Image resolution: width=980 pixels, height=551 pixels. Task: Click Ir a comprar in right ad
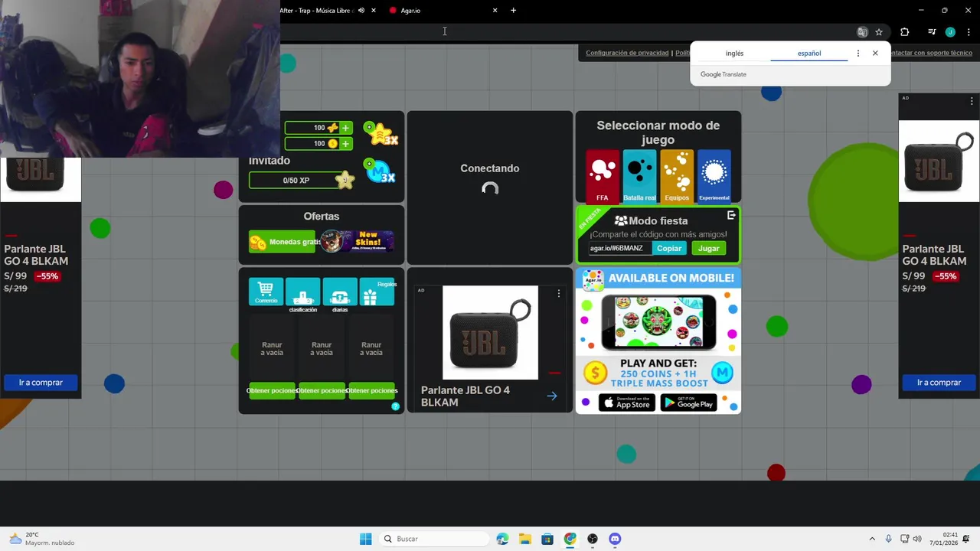939,382
